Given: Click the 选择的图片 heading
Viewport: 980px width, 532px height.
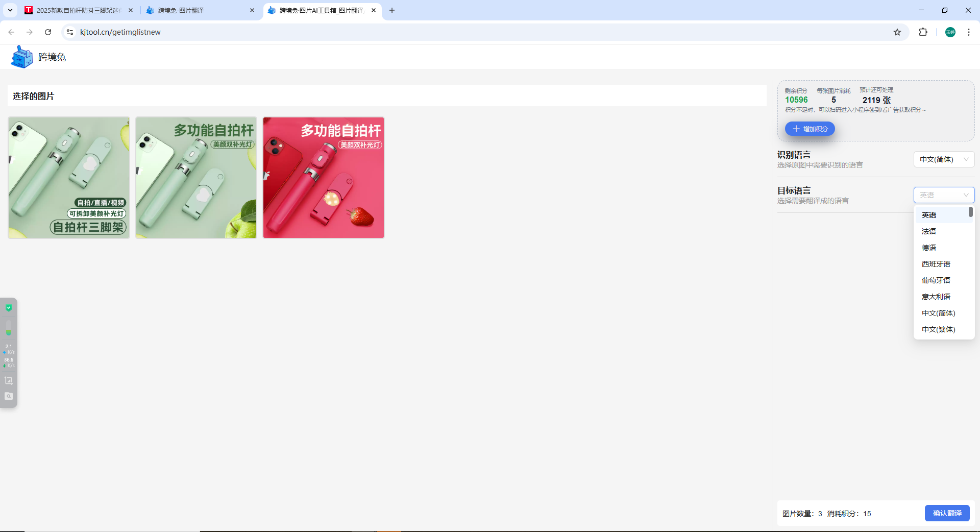Looking at the screenshot, I should [x=33, y=96].
